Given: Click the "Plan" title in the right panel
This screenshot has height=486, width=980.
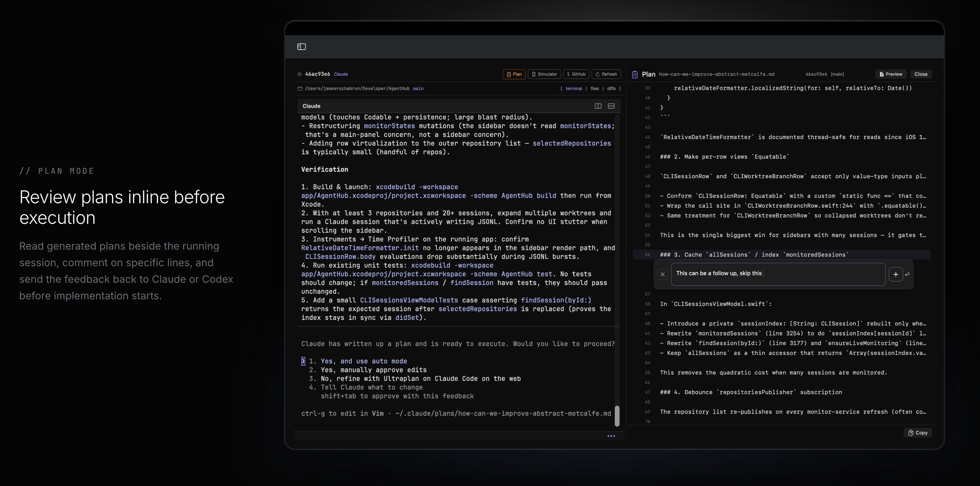Looking at the screenshot, I should (648, 74).
